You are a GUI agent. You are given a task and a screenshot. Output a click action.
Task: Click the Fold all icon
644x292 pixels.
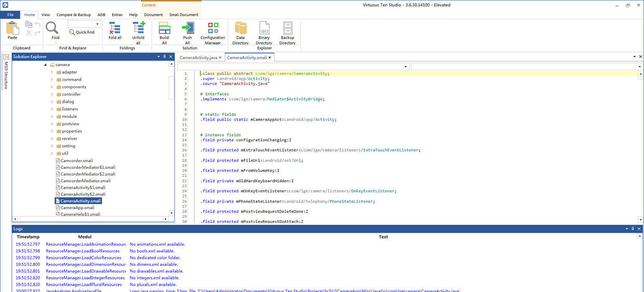click(115, 28)
